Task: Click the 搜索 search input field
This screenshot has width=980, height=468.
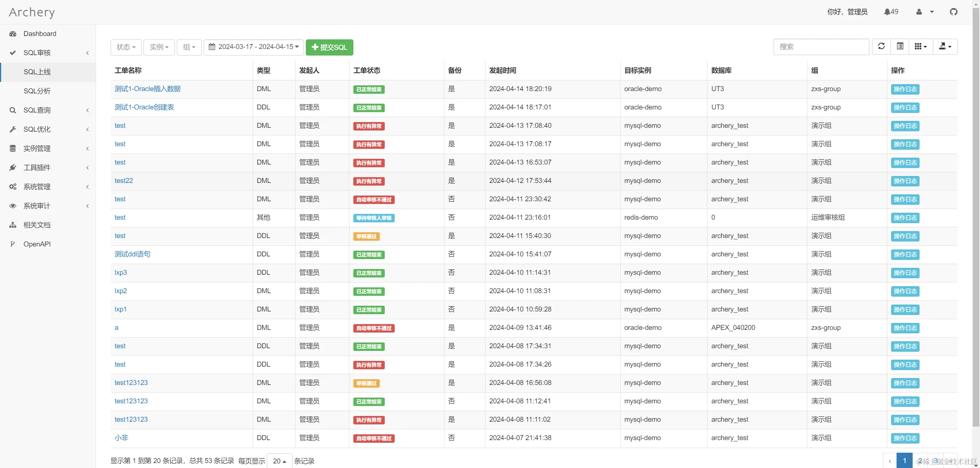Action: coord(821,47)
